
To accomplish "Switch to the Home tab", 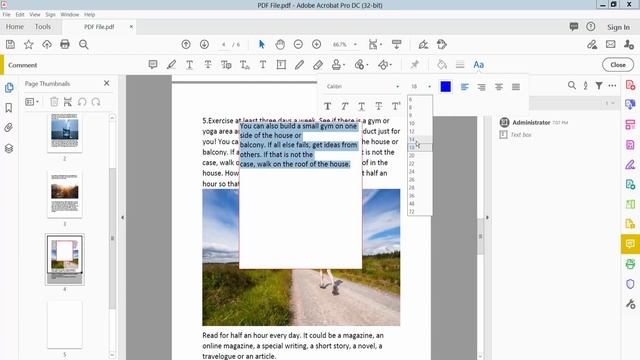I will 15,27.
